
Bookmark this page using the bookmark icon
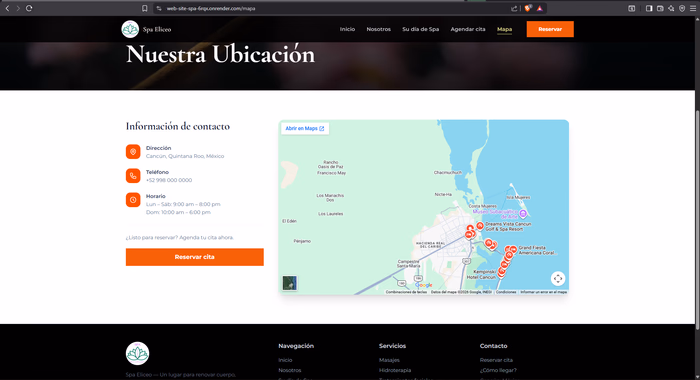[145, 8]
